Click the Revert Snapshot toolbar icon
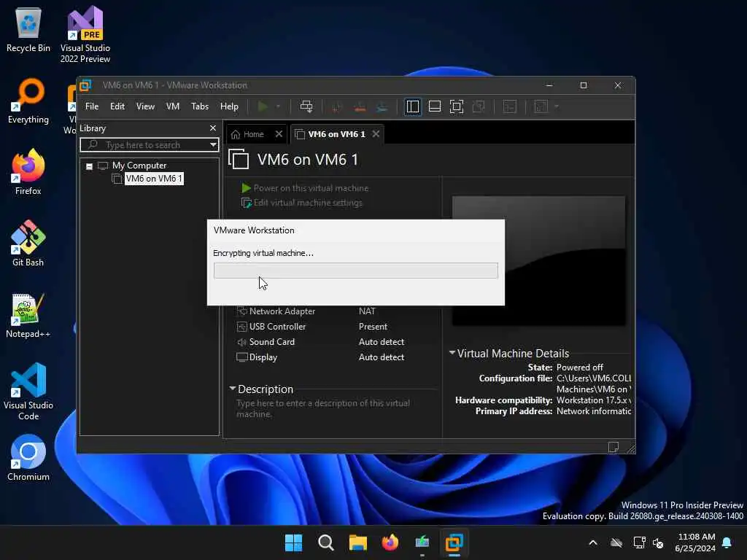The image size is (747, 560). click(360, 106)
